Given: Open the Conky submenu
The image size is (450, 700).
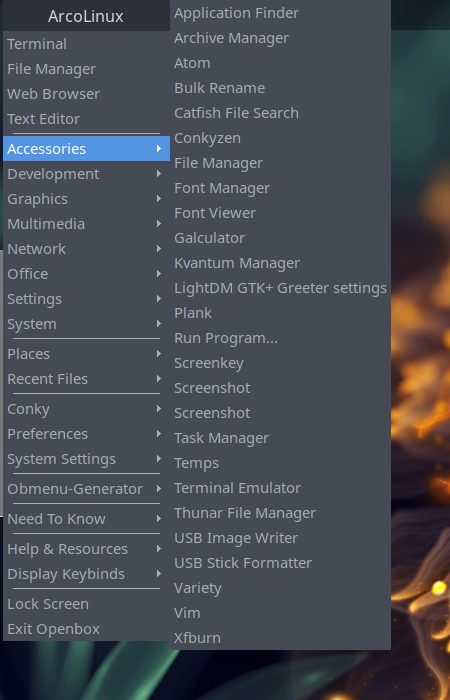Looking at the screenshot, I should [86, 409].
